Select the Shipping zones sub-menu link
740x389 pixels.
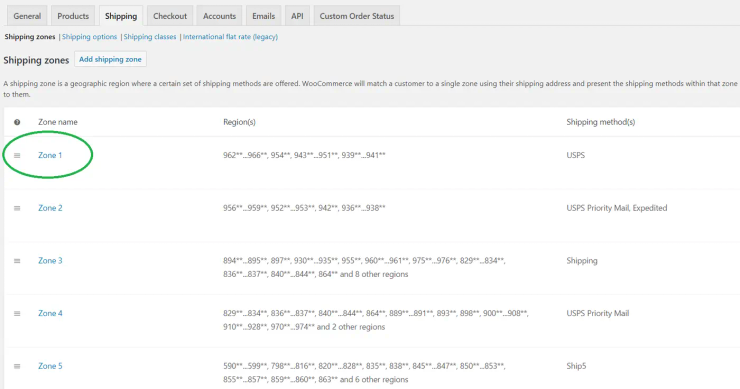[30, 37]
